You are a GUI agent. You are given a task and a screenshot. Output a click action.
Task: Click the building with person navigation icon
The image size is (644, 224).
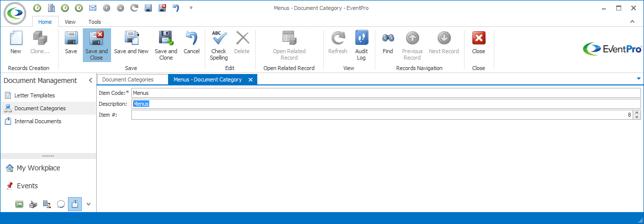(x=47, y=204)
